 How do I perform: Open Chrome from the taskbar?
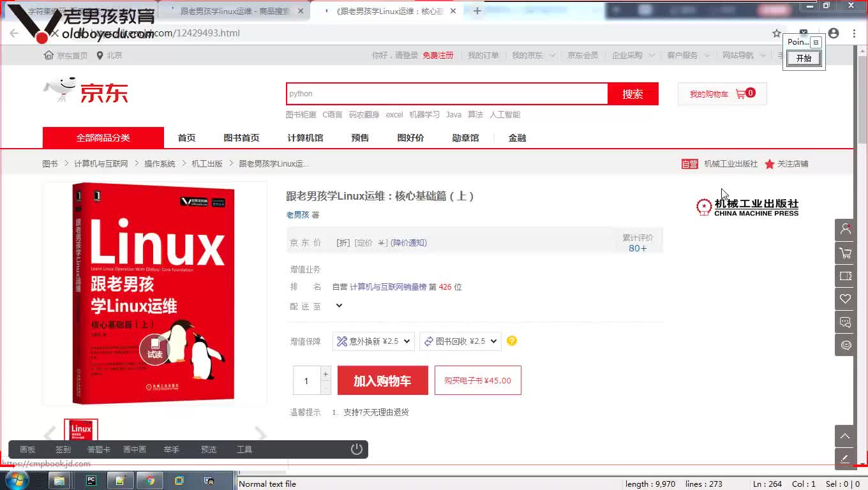click(150, 480)
